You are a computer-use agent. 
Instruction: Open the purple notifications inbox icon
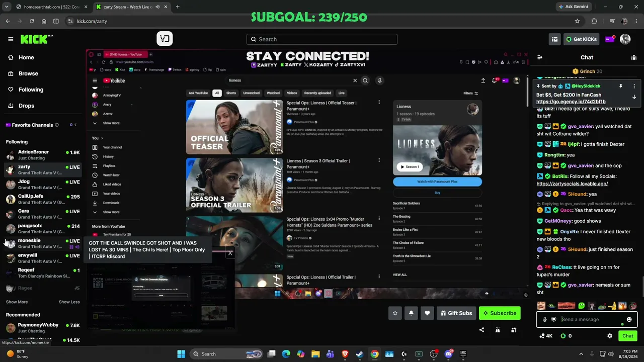pos(609,39)
